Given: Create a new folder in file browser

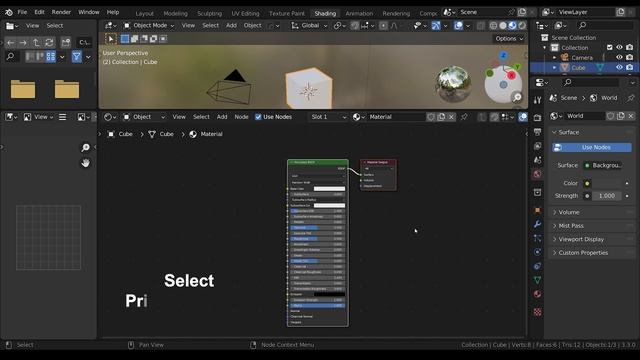Looking at the screenshot, I should pyautogui.click(x=66, y=42).
